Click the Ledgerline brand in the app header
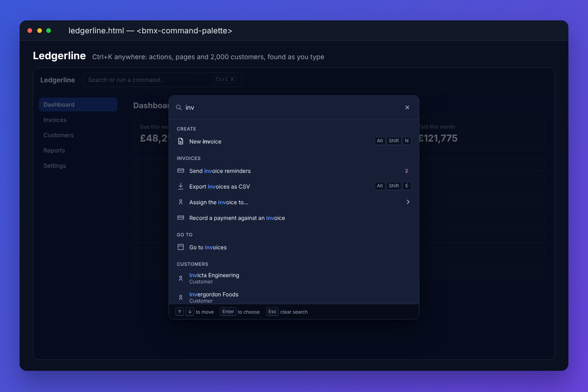Screen dimensions: 588x392 [x=58, y=80]
